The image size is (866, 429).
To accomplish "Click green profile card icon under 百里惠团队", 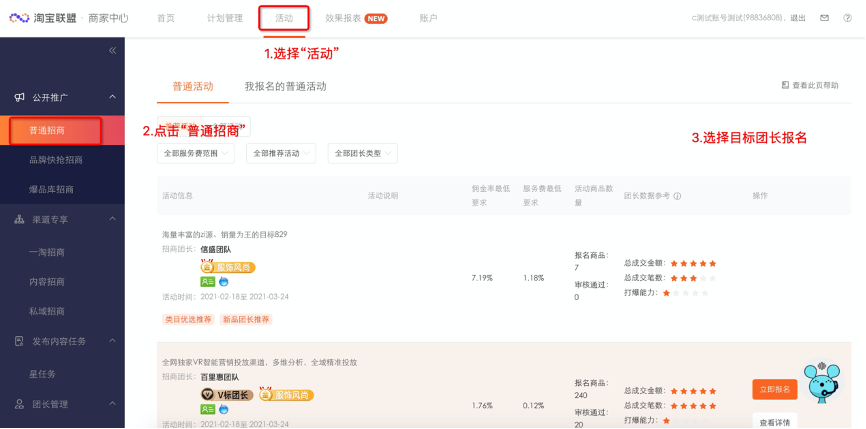I will click(208, 409).
